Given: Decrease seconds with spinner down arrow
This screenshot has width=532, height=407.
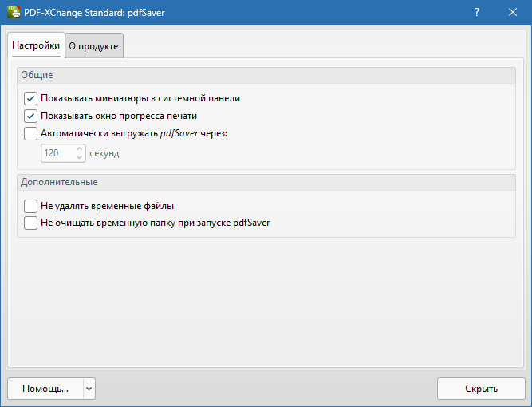Looking at the screenshot, I should click(x=80, y=157).
